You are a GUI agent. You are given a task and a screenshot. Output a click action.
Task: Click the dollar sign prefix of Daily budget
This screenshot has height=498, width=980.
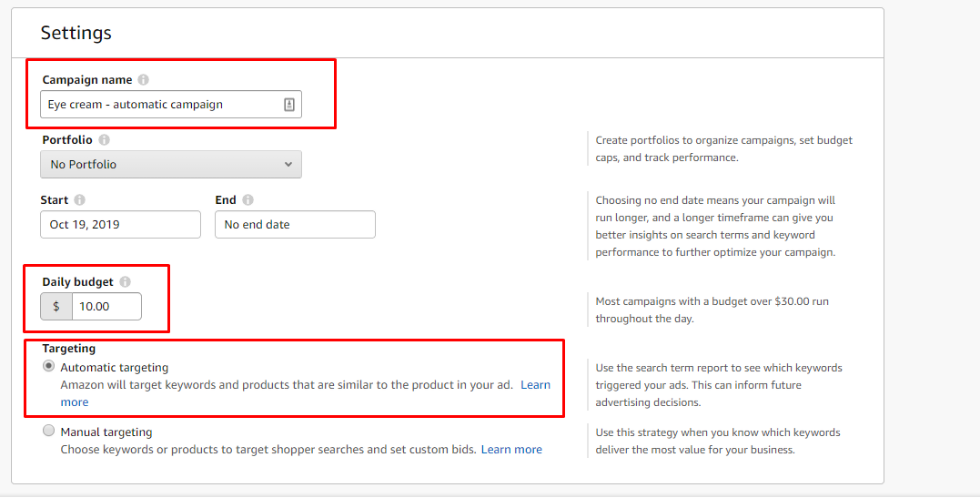click(x=56, y=307)
